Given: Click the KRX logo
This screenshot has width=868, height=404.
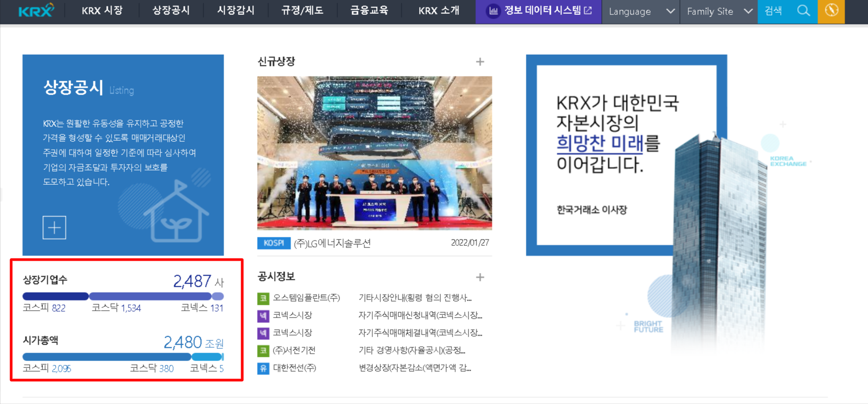Looking at the screenshot, I should tap(36, 11).
